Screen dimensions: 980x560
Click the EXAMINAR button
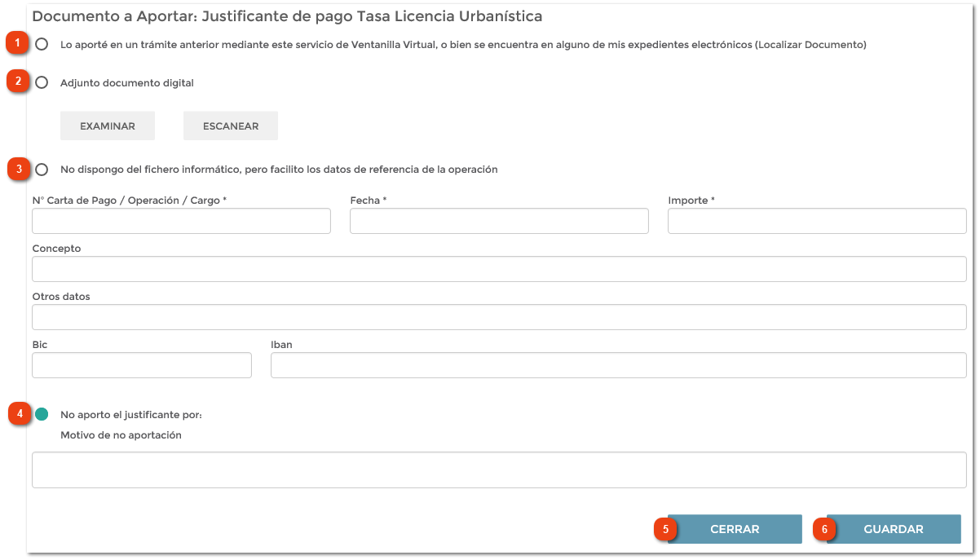[x=107, y=125]
